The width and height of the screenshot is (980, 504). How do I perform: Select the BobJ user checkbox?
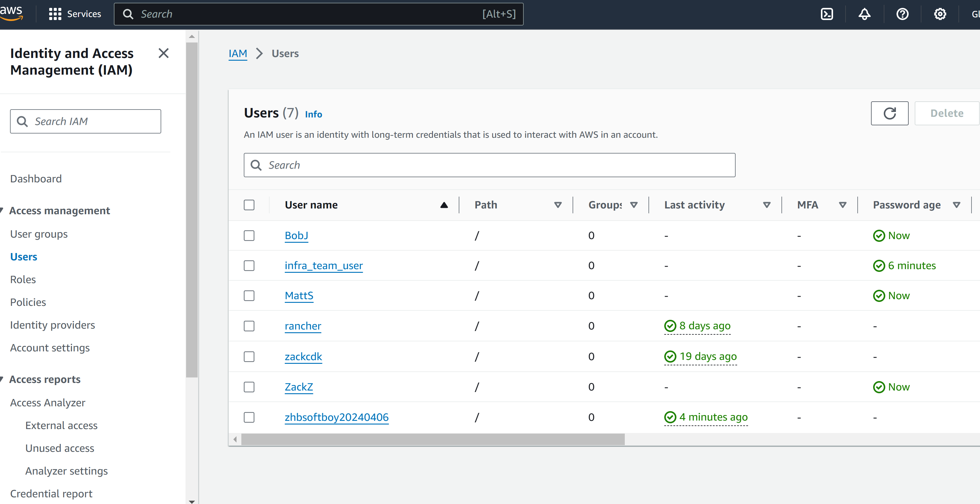tap(249, 236)
